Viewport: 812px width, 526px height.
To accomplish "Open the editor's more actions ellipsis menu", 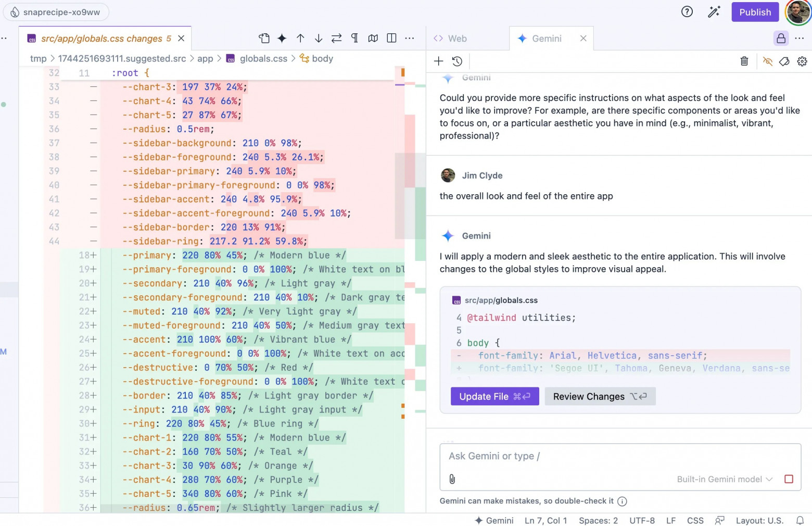I will coord(410,38).
